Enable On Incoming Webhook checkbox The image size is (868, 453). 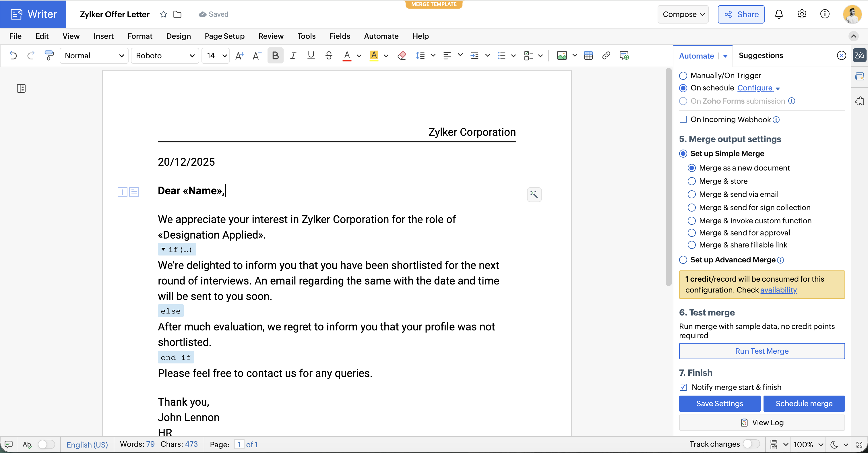point(683,119)
